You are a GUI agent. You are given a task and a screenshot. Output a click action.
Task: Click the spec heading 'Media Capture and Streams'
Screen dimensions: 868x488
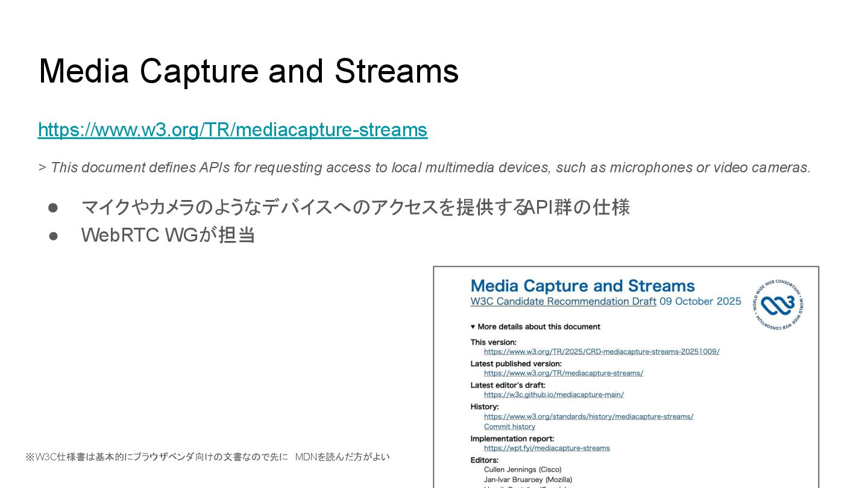pos(582,286)
